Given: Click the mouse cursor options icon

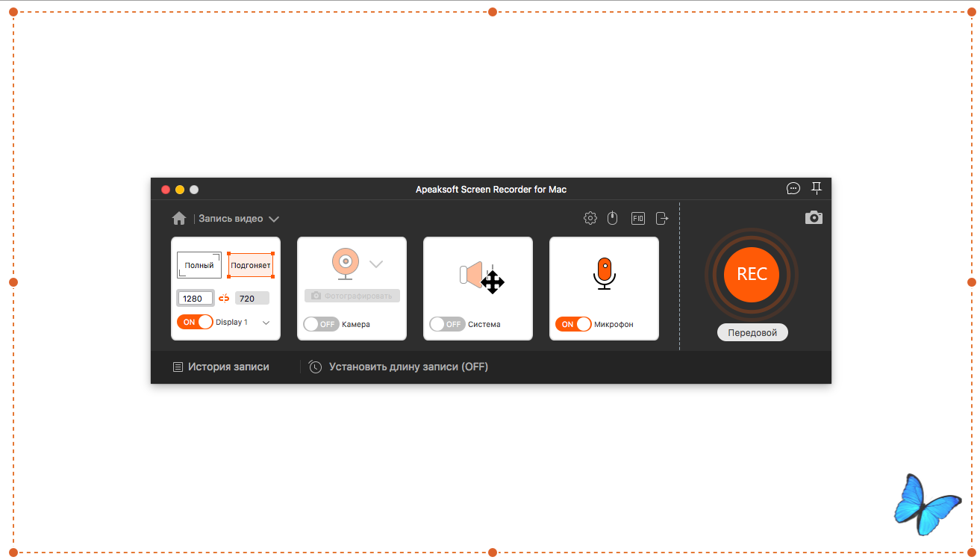Looking at the screenshot, I should (613, 218).
